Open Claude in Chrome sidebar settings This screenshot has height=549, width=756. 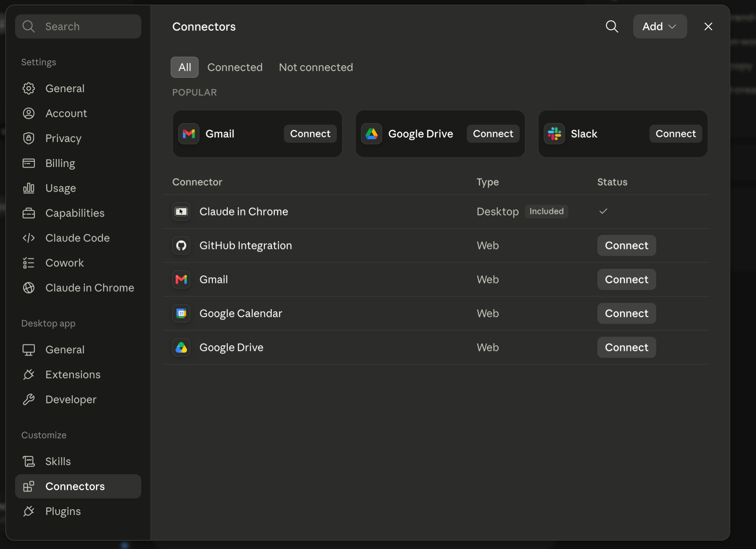coord(78,288)
